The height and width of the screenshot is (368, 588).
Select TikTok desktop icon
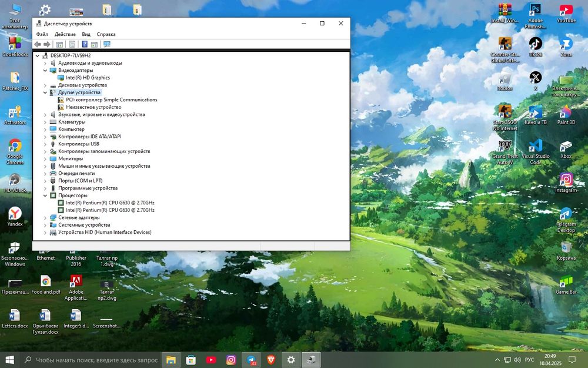(x=536, y=47)
